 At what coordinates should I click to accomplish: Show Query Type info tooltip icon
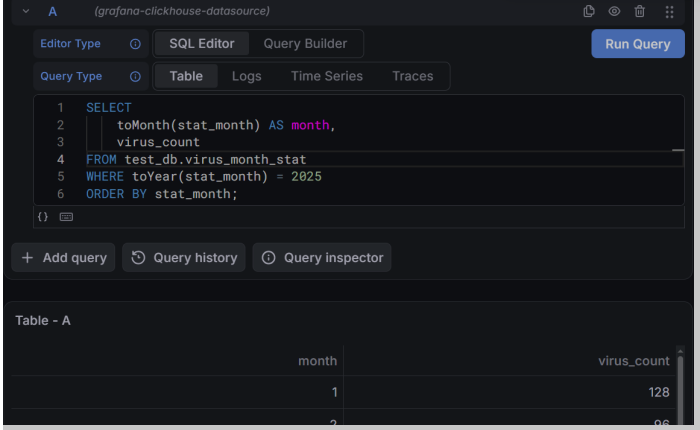click(x=135, y=76)
